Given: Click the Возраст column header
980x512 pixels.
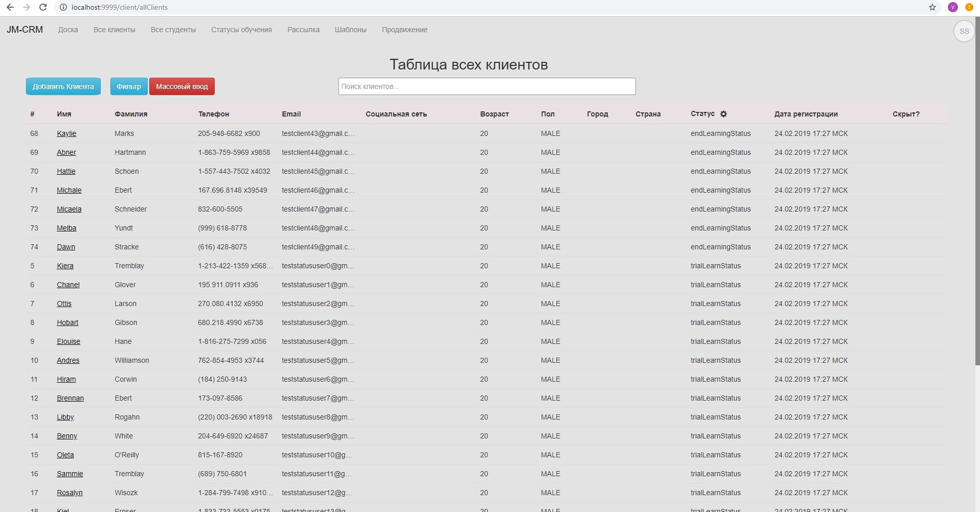Looking at the screenshot, I should point(494,114).
